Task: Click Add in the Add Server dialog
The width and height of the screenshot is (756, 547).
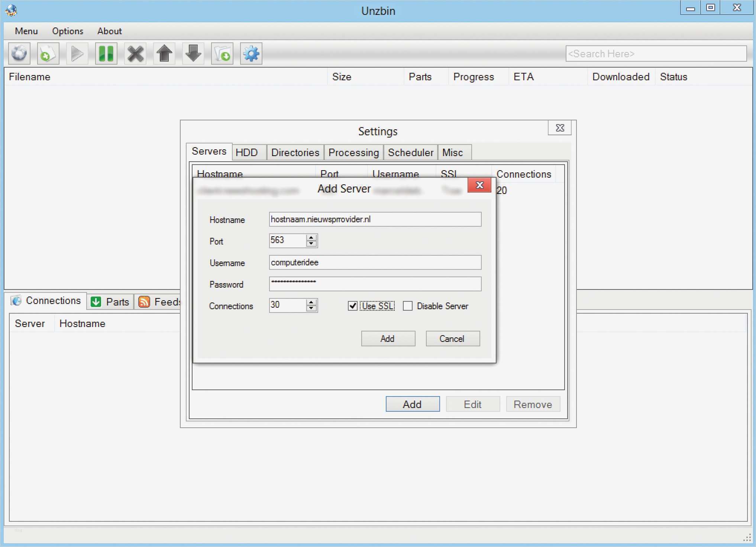Action: tap(388, 339)
